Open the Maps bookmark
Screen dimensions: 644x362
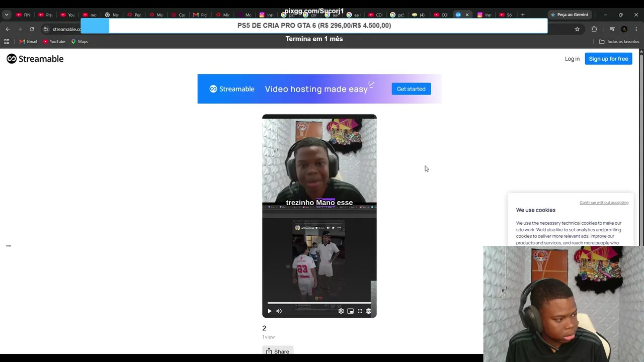point(79,42)
